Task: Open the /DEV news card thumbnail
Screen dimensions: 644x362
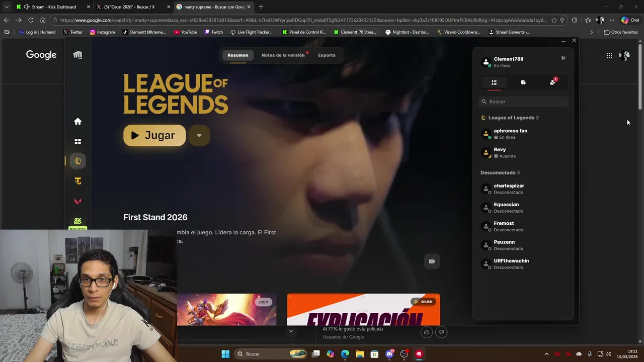Action: pyautogui.click(x=226, y=310)
